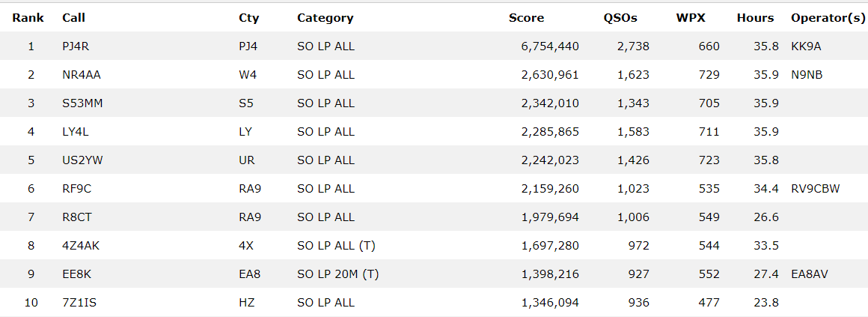Open the EE8K callsign entry
Screen dimensions: 868x317
coord(76,274)
